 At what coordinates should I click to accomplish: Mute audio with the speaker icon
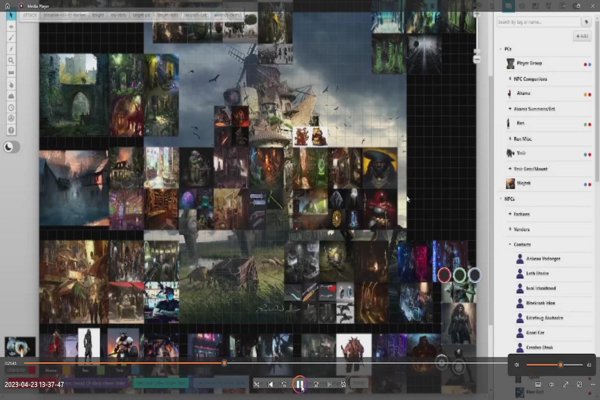click(517, 365)
